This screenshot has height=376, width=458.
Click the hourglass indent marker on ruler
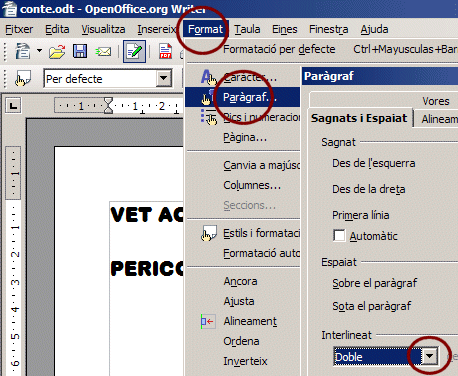tap(108, 106)
